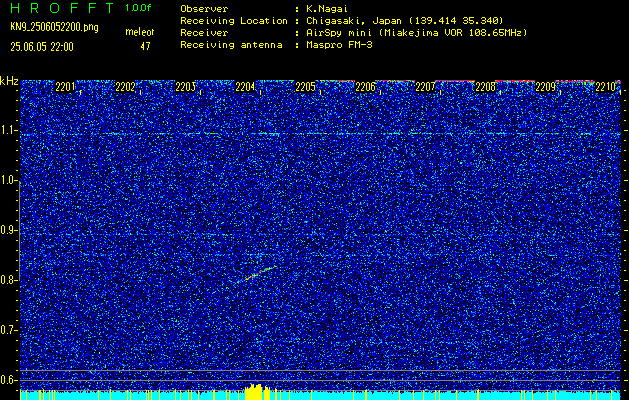Select the date stamp 25.06.05 22:00

(x=42, y=47)
